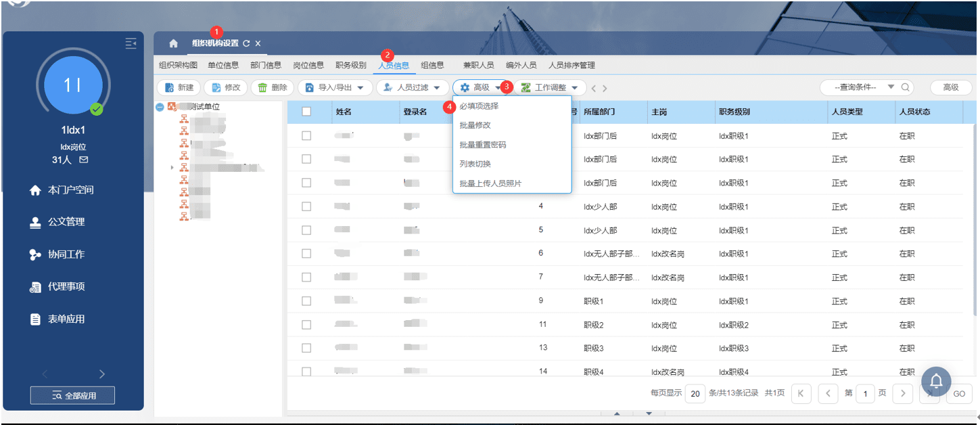Image resolution: width=980 pixels, height=425 pixels.
Task: Switch to 兼职人员 tab
Action: click(478, 66)
